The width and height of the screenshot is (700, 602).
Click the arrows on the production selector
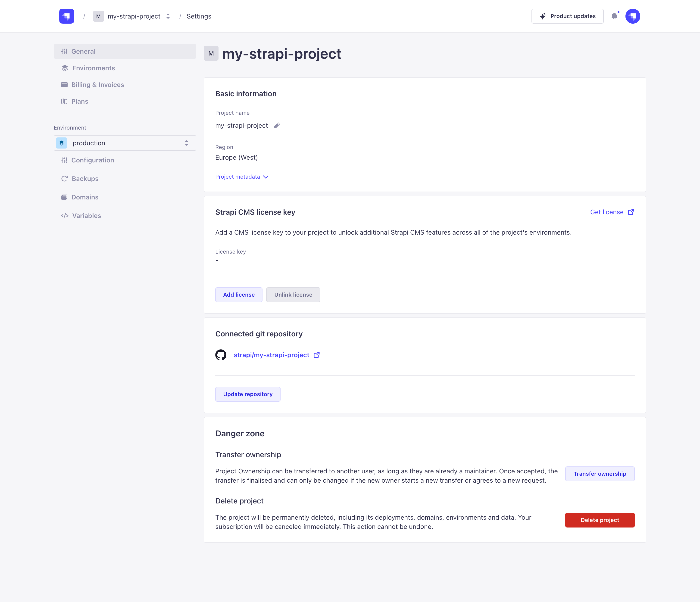coord(187,143)
